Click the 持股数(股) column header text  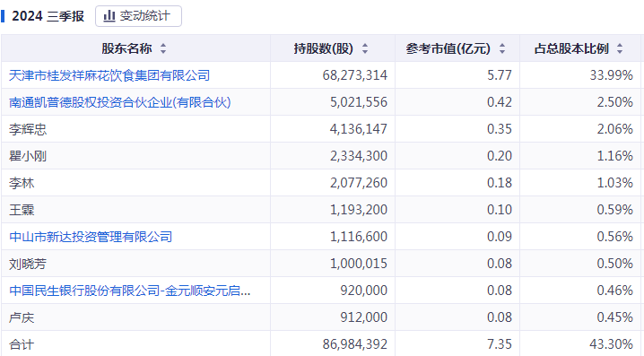click(324, 48)
